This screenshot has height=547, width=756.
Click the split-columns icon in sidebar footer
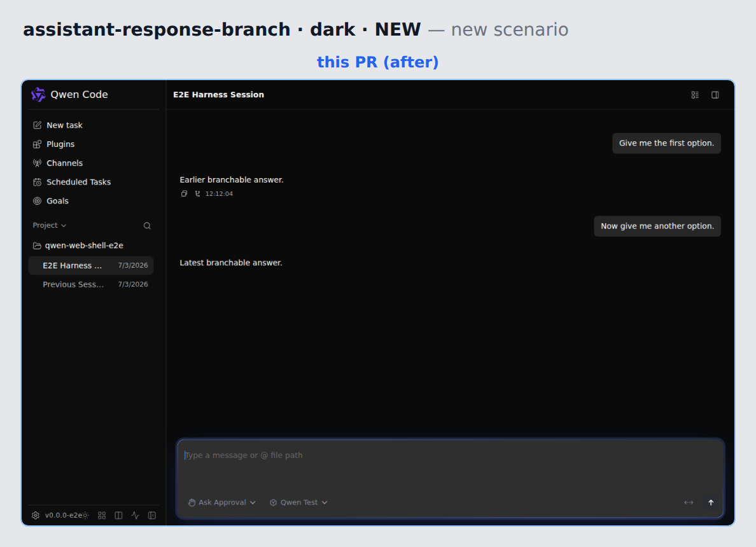click(x=118, y=515)
